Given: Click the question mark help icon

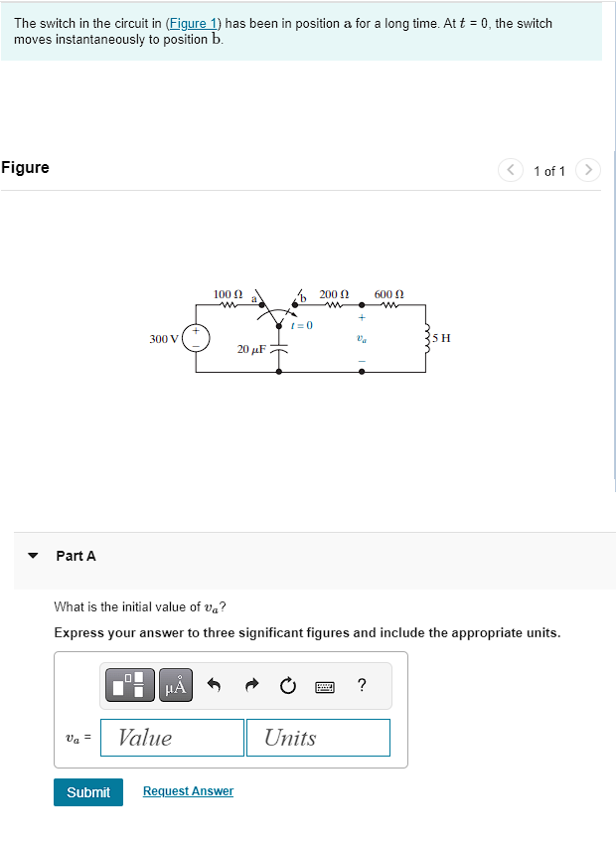Looking at the screenshot, I should 362,685.
